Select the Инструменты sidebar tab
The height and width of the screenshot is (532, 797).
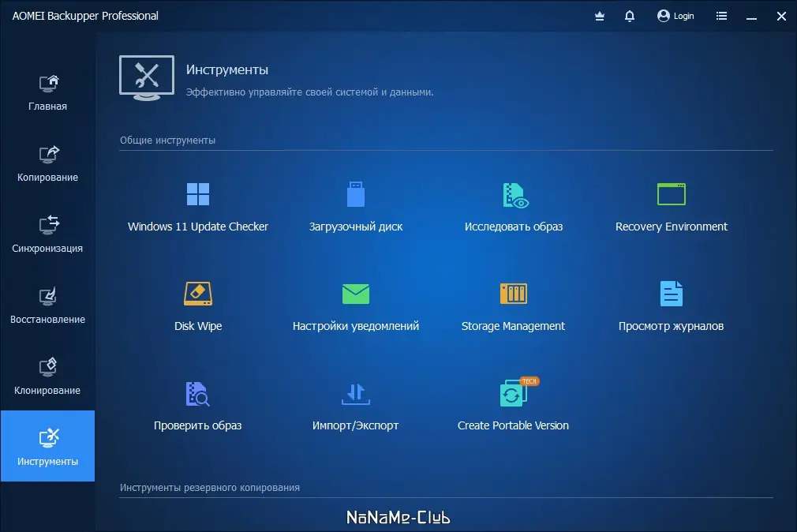click(48, 446)
